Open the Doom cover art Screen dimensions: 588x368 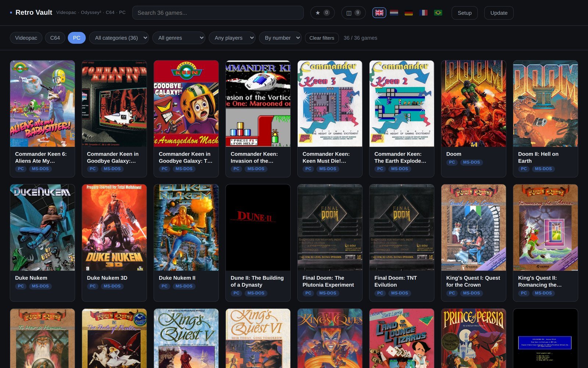coord(474,104)
